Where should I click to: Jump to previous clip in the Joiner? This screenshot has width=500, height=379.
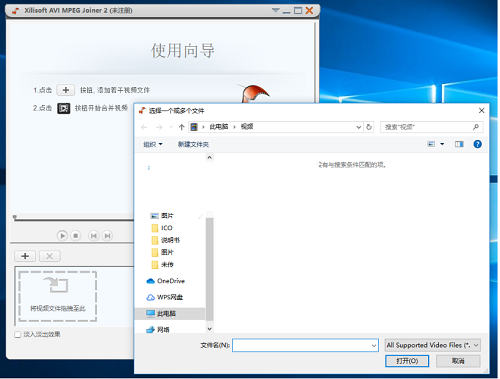(94, 236)
